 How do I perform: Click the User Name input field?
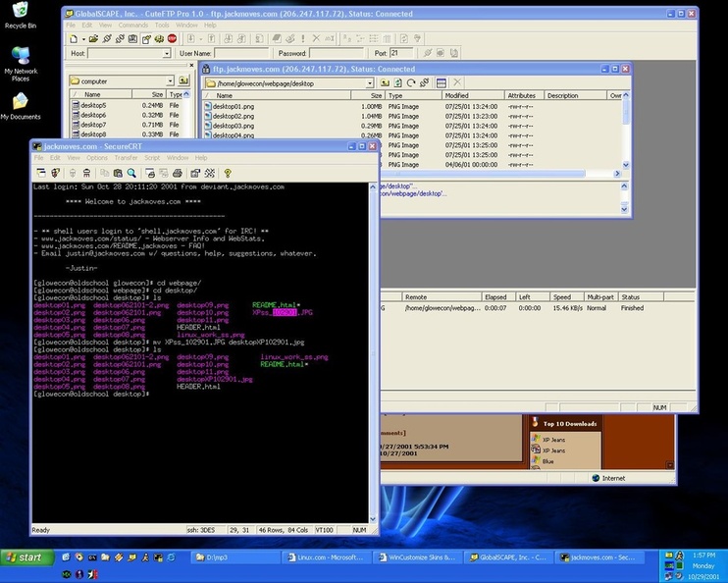coord(241,53)
